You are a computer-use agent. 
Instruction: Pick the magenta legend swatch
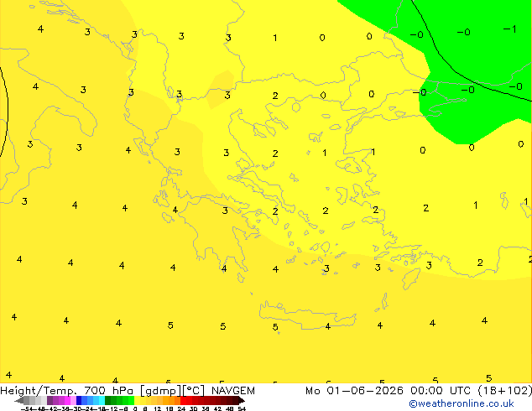(x=67, y=400)
